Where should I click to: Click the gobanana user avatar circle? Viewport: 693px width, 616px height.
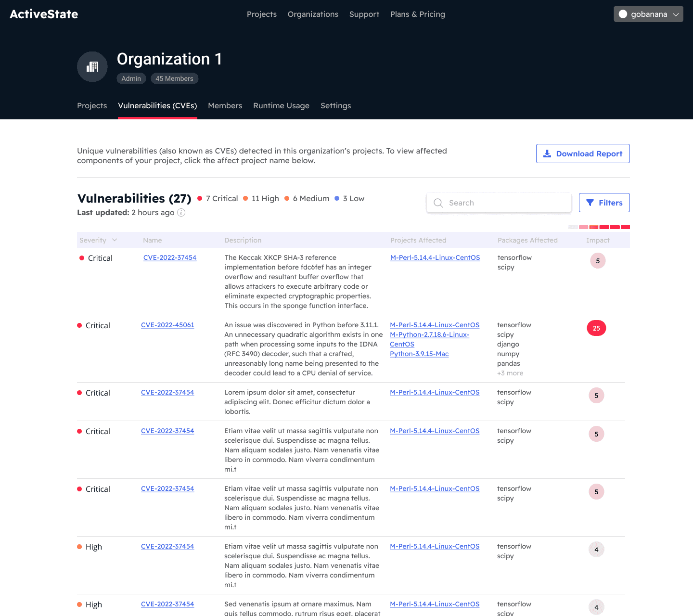(623, 14)
